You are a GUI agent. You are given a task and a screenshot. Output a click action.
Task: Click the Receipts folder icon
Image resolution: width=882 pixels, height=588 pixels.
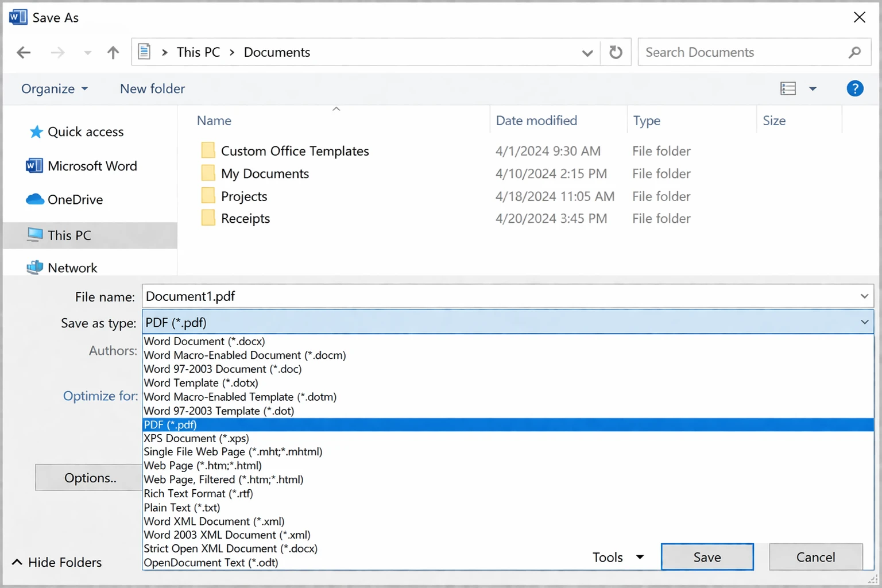(x=208, y=218)
